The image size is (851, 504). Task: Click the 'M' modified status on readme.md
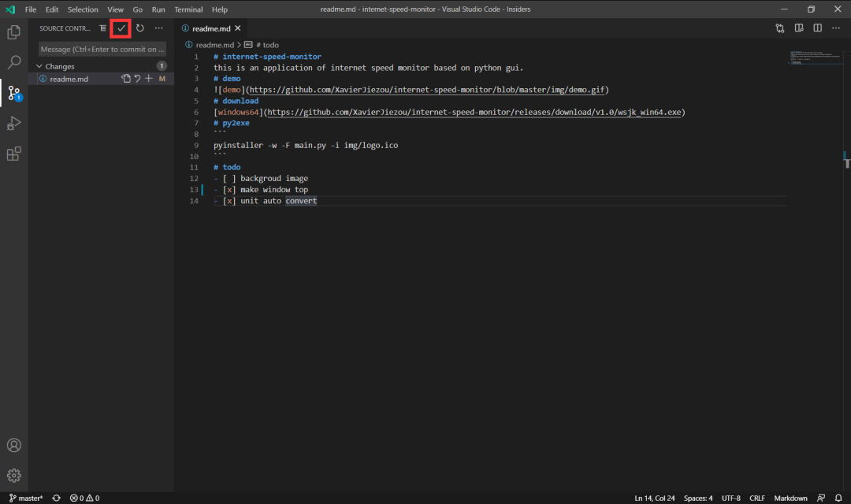click(x=162, y=79)
